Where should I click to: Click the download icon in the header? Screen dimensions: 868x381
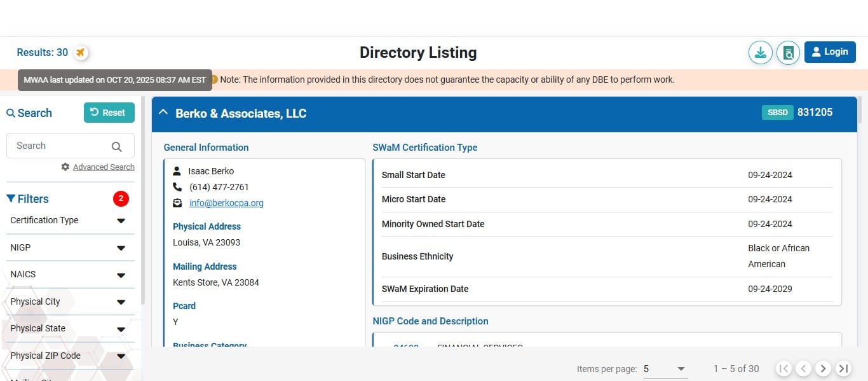tap(760, 53)
